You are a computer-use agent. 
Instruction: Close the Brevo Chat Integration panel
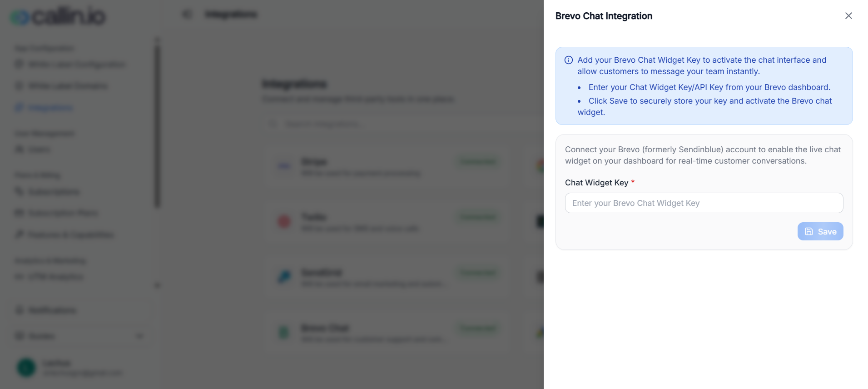point(848,15)
